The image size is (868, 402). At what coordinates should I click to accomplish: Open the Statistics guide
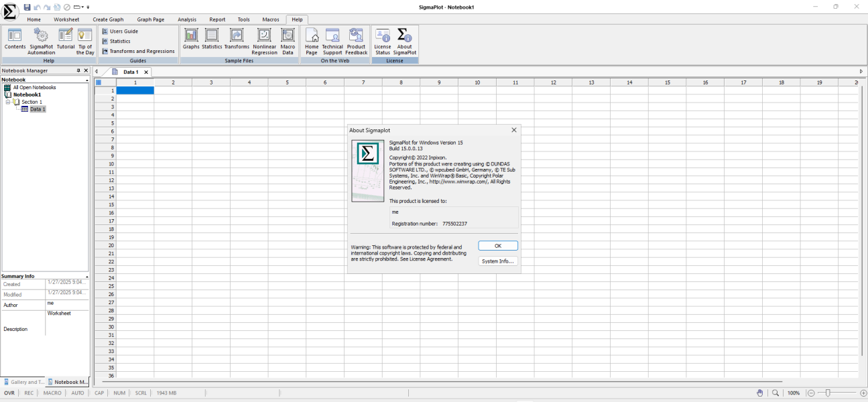(x=116, y=42)
